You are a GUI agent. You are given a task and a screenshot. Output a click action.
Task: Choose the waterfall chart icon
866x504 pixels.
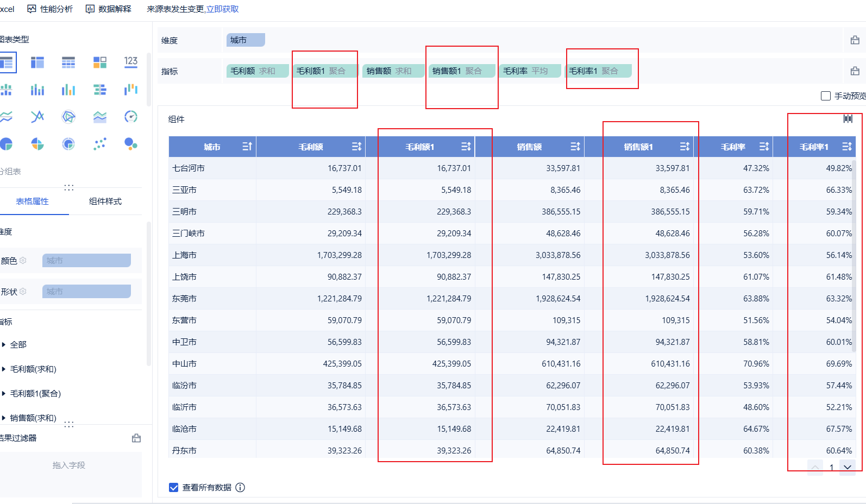[131, 90]
